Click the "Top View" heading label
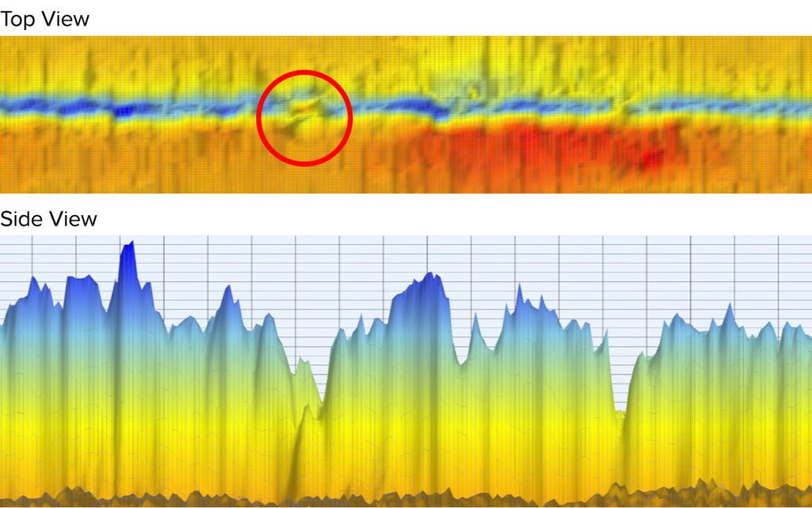This screenshot has width=812, height=508. 44,19
